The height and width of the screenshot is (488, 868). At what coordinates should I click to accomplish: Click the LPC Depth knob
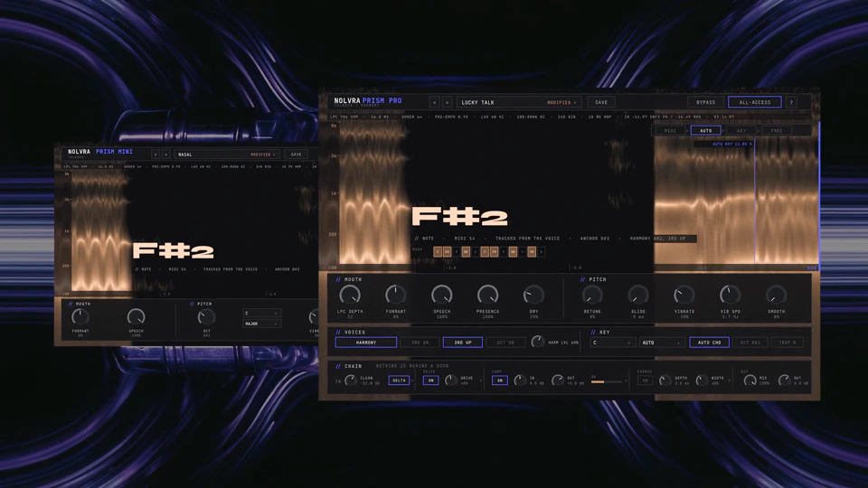coord(350,295)
